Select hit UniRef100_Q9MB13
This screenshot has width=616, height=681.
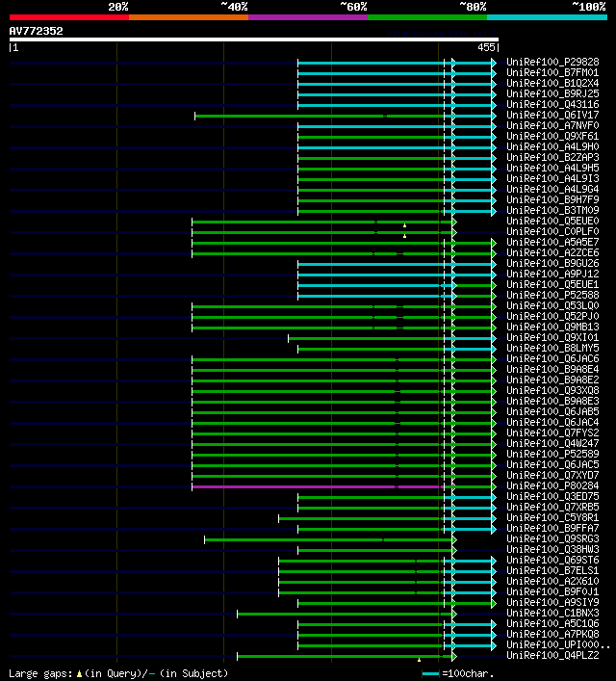click(552, 327)
